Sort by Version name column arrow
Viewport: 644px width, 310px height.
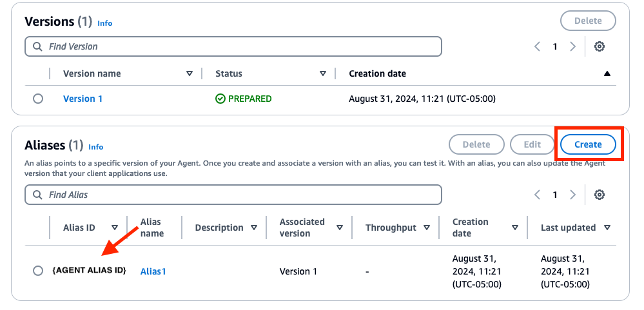(x=190, y=74)
